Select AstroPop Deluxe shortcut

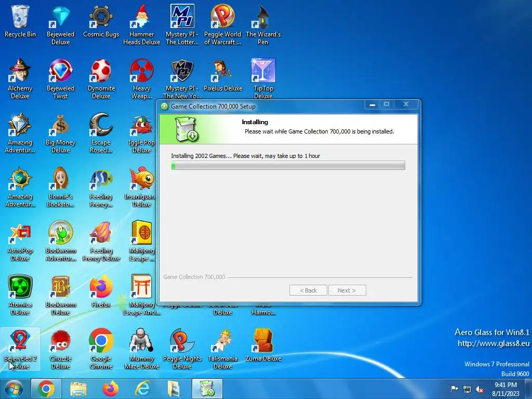pyautogui.click(x=20, y=241)
